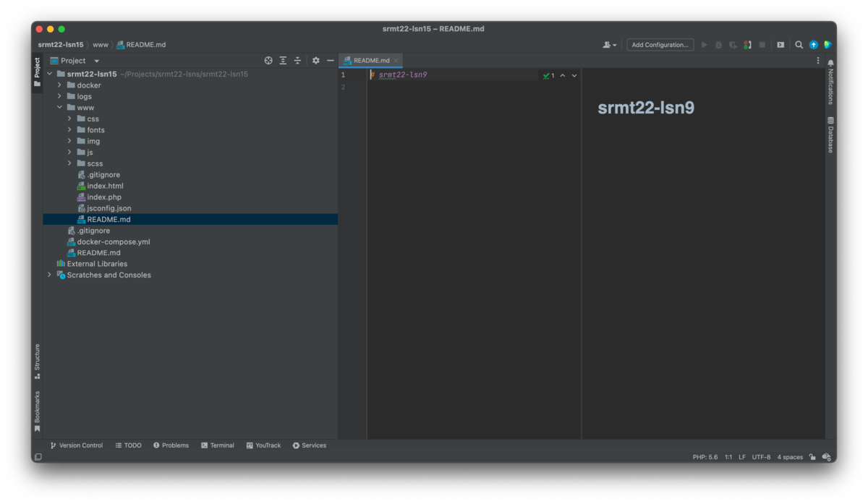
Task: Click the Debug bug icon
Action: tap(719, 45)
